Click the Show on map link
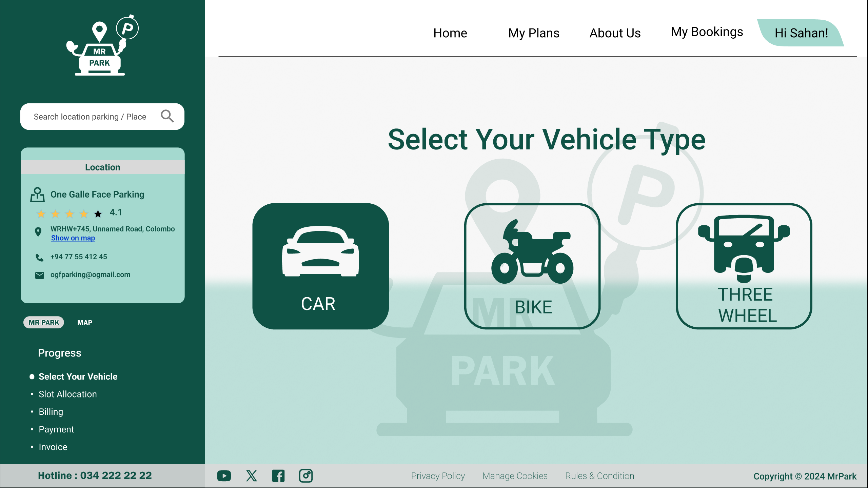The image size is (868, 488). [73, 238]
